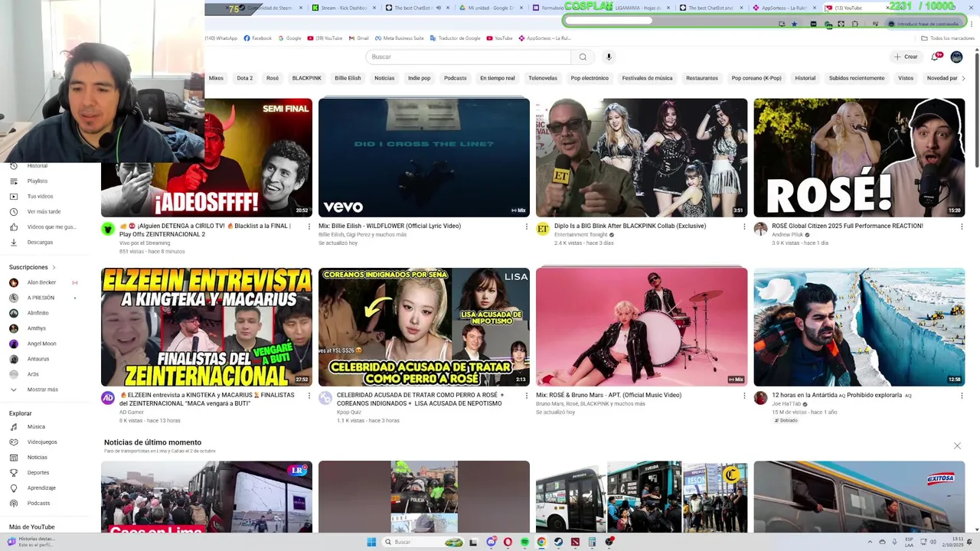Dismiss Noticias de último momento section
This screenshot has width=980, height=551.
(x=957, y=445)
